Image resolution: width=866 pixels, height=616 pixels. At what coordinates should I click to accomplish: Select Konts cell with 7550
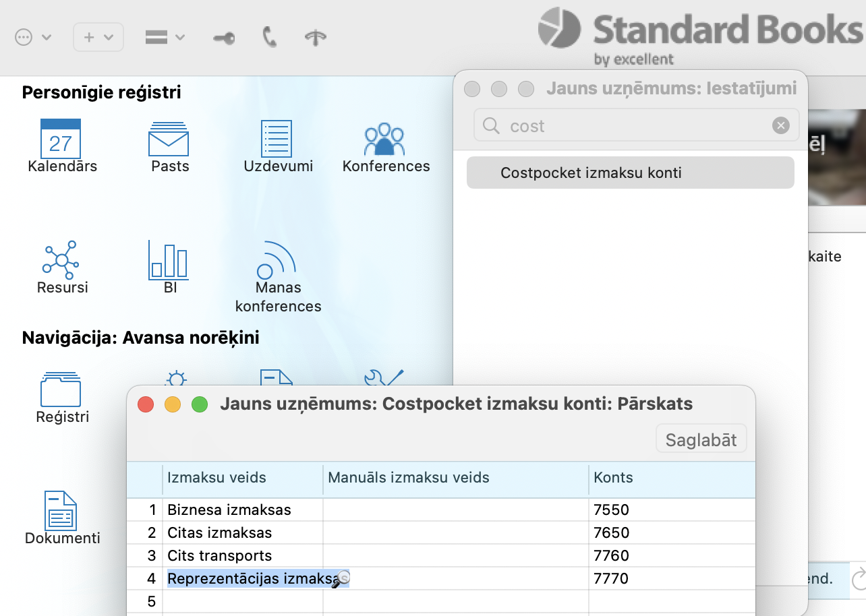click(670, 510)
